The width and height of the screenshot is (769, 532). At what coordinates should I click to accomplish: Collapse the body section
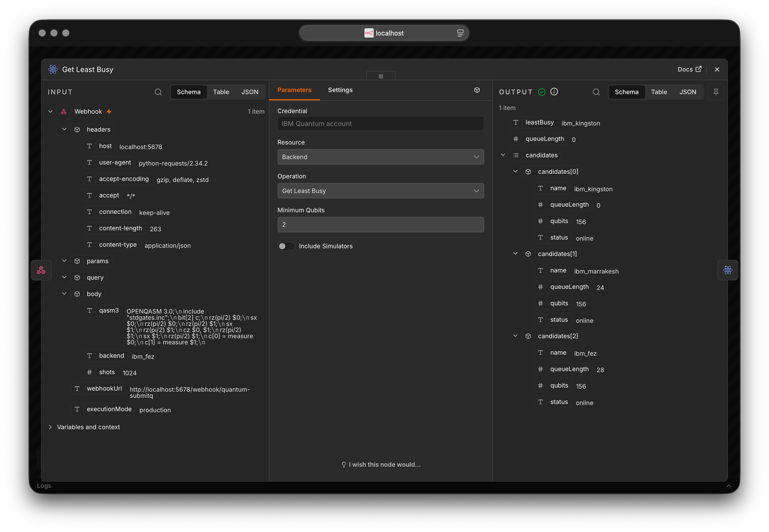(64, 294)
